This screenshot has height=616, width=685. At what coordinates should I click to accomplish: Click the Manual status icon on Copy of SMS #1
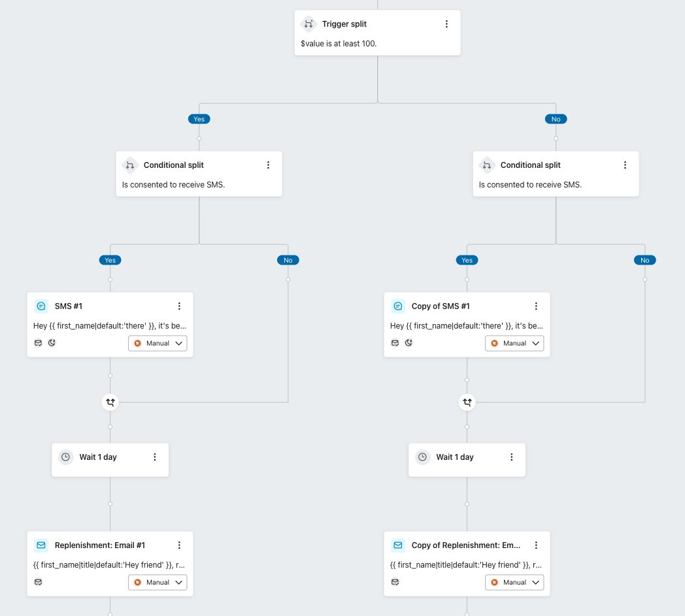(495, 343)
